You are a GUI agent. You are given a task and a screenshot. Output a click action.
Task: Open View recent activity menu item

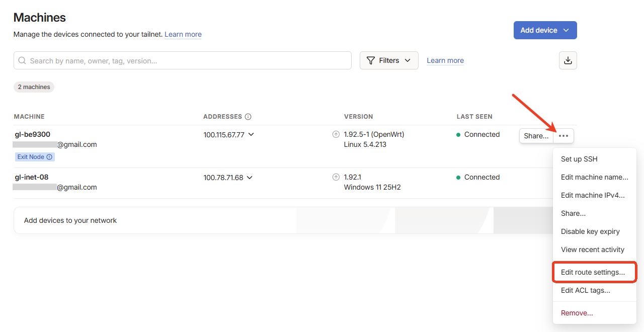[595, 250]
